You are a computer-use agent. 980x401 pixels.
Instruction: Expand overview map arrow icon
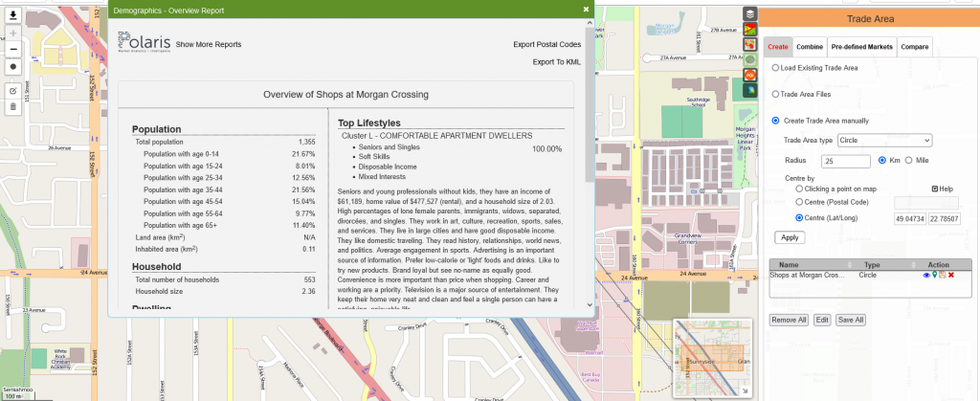point(745,391)
